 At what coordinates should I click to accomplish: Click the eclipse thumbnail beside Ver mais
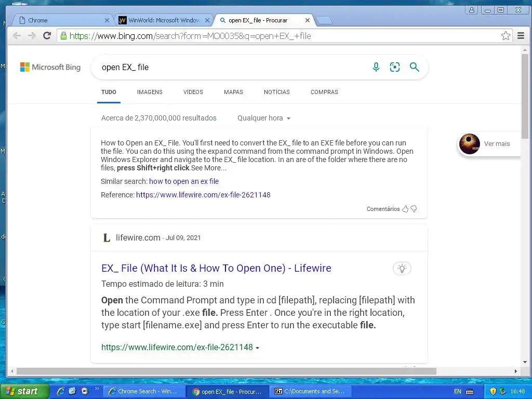pos(469,143)
